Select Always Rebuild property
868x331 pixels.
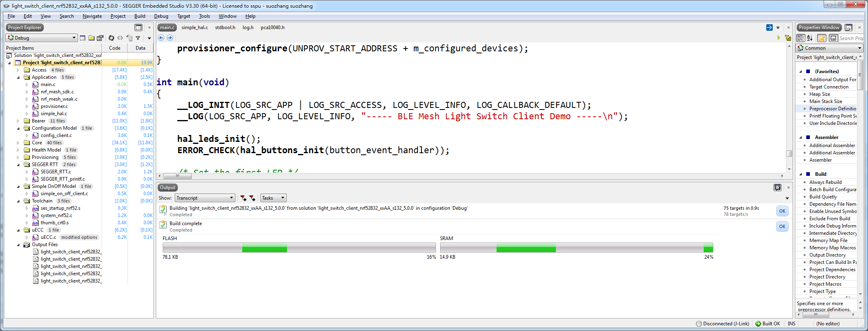pos(826,182)
